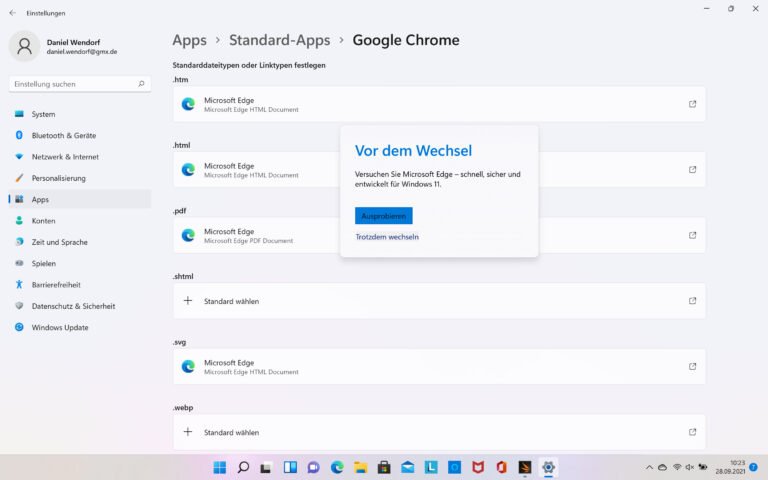768x480 pixels.
Task: Focus the 'Einstellung suchen' search field
Action: point(80,84)
